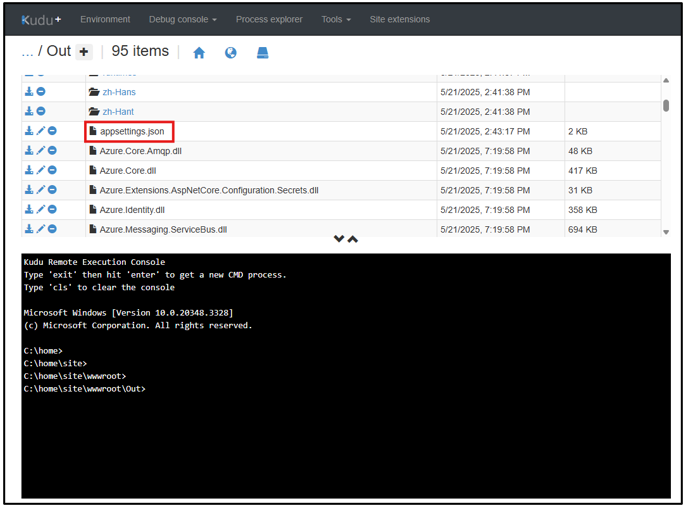686x508 pixels.
Task: Open the Environment page
Action: tap(105, 19)
